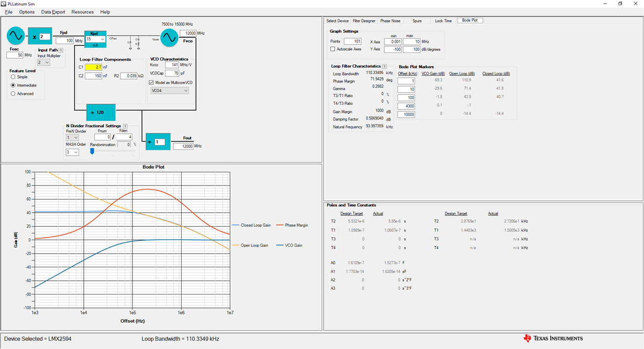The height and width of the screenshot is (349, 644).
Task: Click the ÷1 output divider block
Action: click(x=158, y=141)
